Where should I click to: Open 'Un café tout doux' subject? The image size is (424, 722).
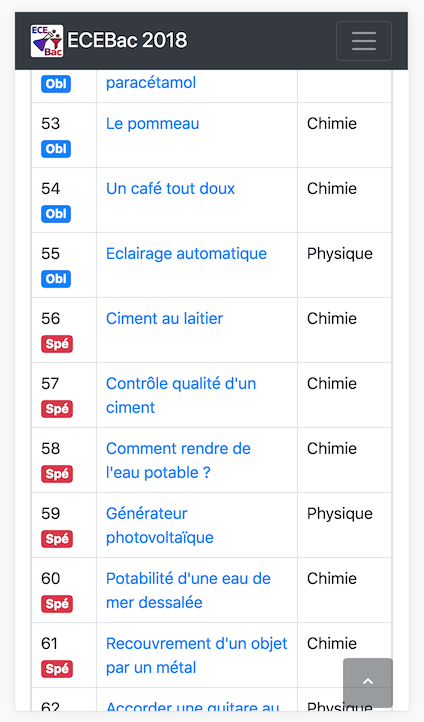[170, 189]
